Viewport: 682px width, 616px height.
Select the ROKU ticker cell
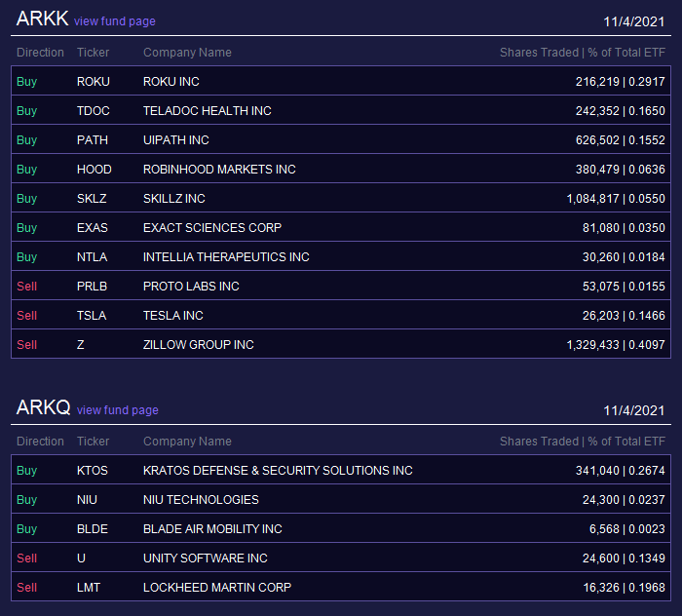pyautogui.click(x=94, y=81)
